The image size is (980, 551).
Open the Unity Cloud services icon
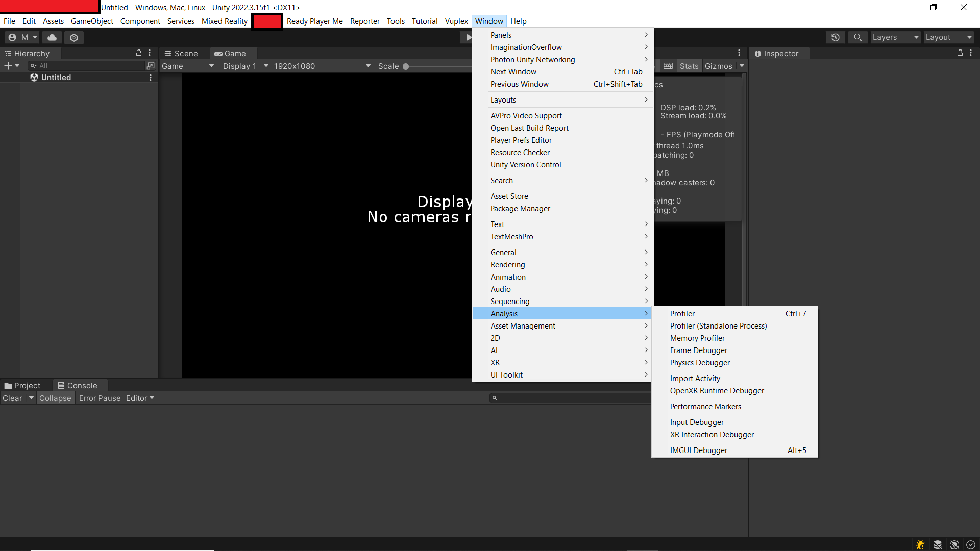coord(52,37)
